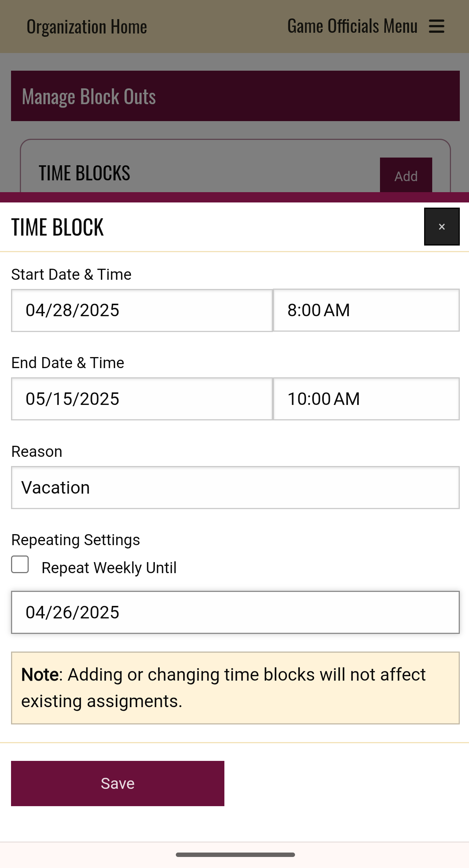This screenshot has width=469, height=868.
Task: Click the Repeat Weekly Until label text
Action: tap(109, 568)
